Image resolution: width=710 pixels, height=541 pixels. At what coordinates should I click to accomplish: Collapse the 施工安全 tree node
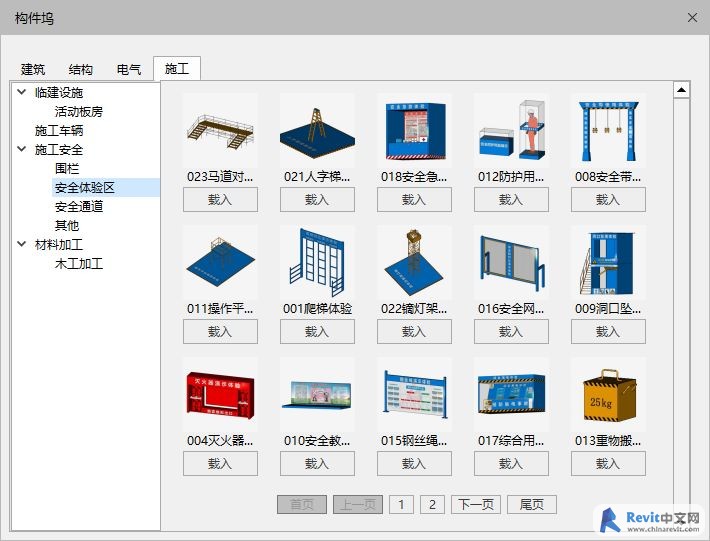(21, 149)
